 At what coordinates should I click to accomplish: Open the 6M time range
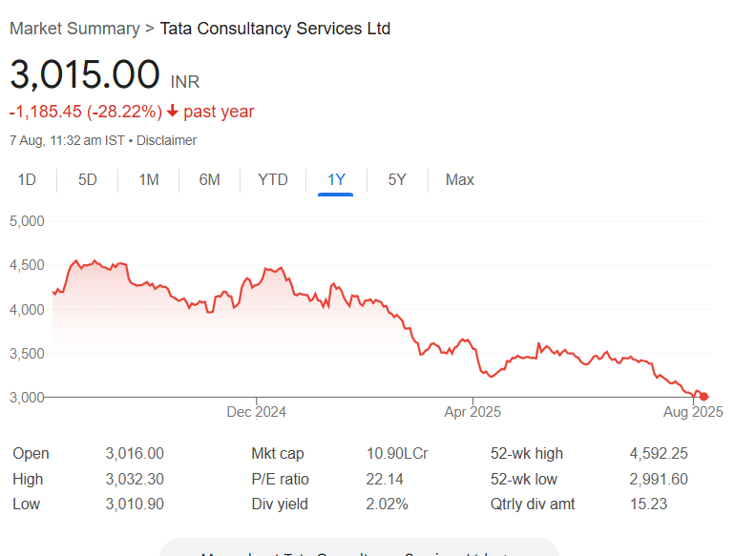209,179
